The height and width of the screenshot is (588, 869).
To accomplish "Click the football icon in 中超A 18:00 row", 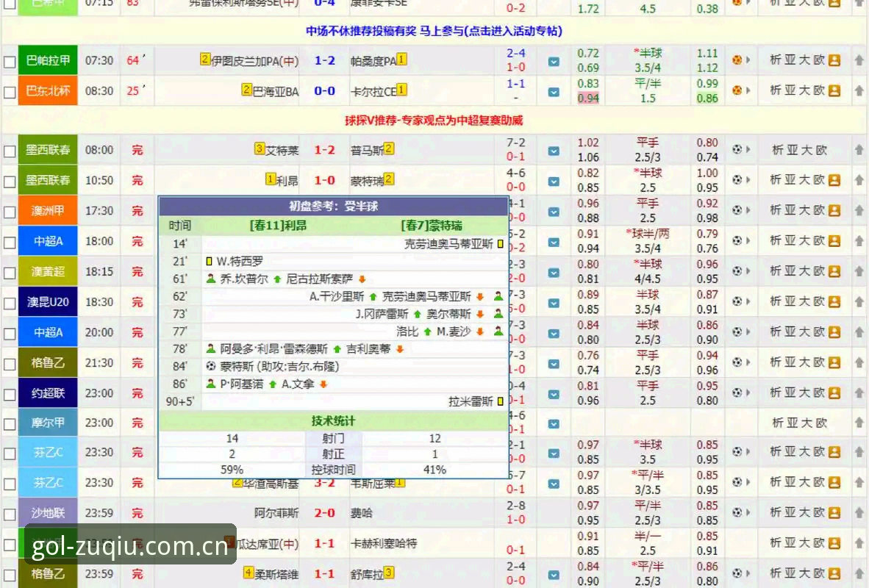I will (x=737, y=240).
